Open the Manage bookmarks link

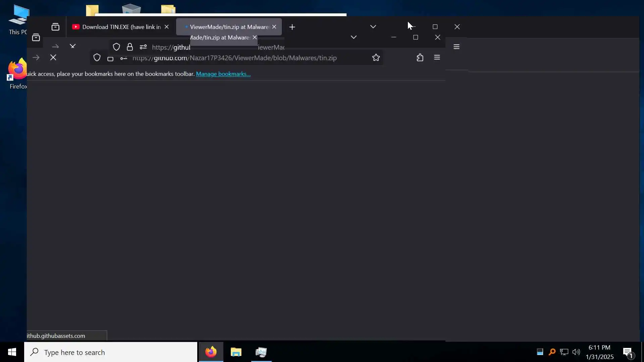223,74
